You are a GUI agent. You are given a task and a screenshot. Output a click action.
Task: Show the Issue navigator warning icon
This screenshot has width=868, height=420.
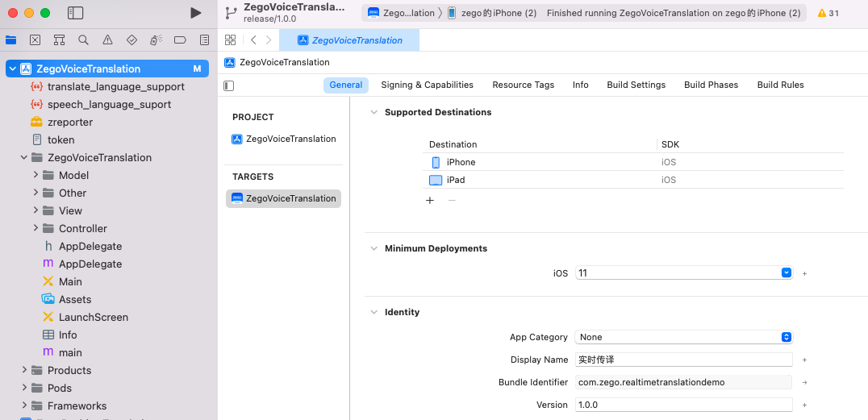click(108, 40)
